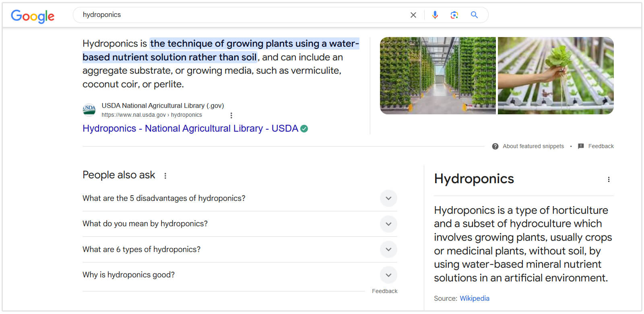Start voice search with microphone icon
This screenshot has height=314, width=644.
click(435, 15)
